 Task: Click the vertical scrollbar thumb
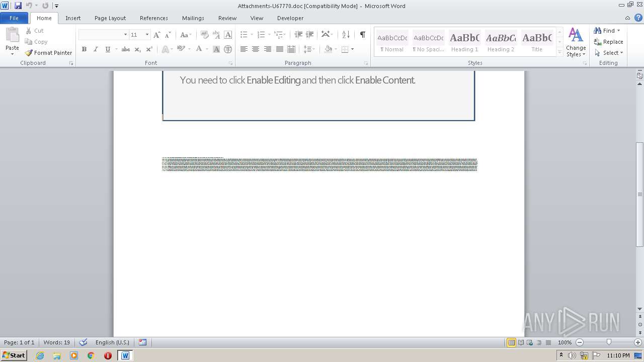coord(640,195)
